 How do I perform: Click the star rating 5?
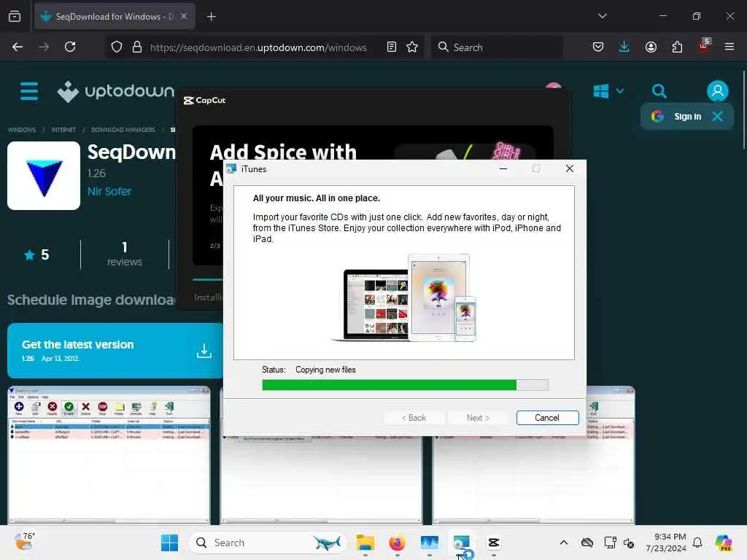click(36, 254)
